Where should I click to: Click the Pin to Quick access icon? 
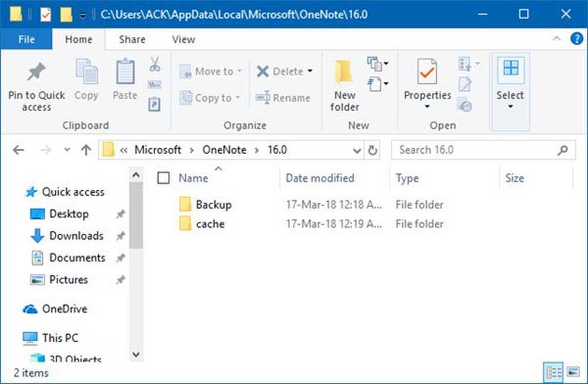point(36,72)
